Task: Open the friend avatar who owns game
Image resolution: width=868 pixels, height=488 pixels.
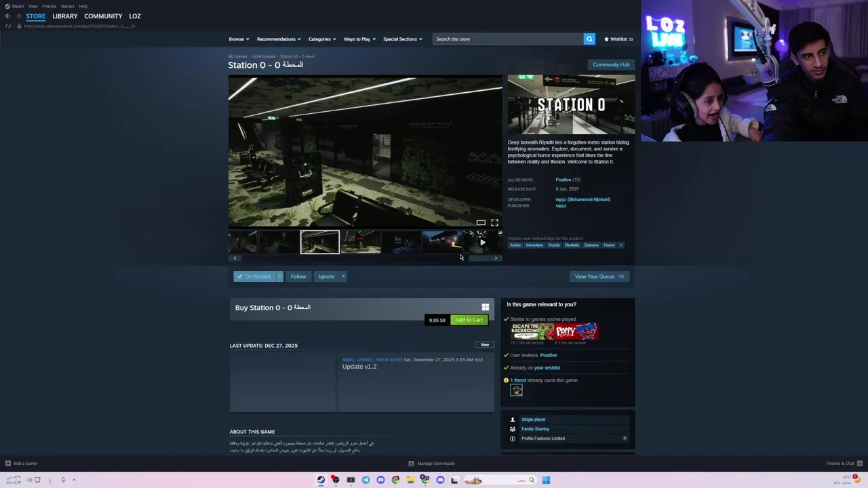Action: click(x=517, y=390)
